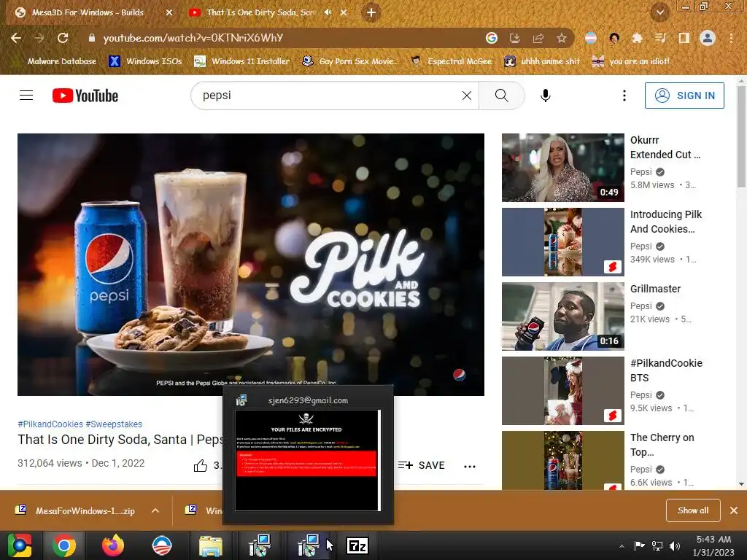Switch to Mesa3D For Windows tab
747x560 pixels.
[88, 12]
